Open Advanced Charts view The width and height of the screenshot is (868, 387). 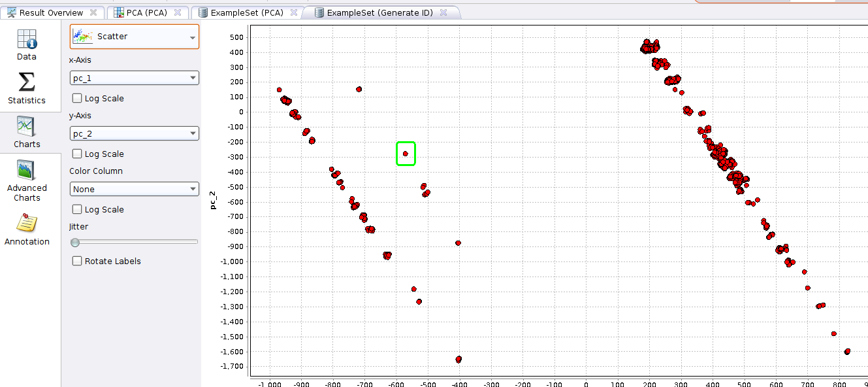[x=26, y=171]
